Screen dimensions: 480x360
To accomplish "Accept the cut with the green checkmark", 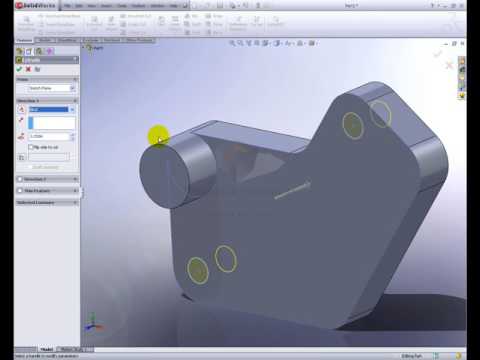I will [19, 69].
